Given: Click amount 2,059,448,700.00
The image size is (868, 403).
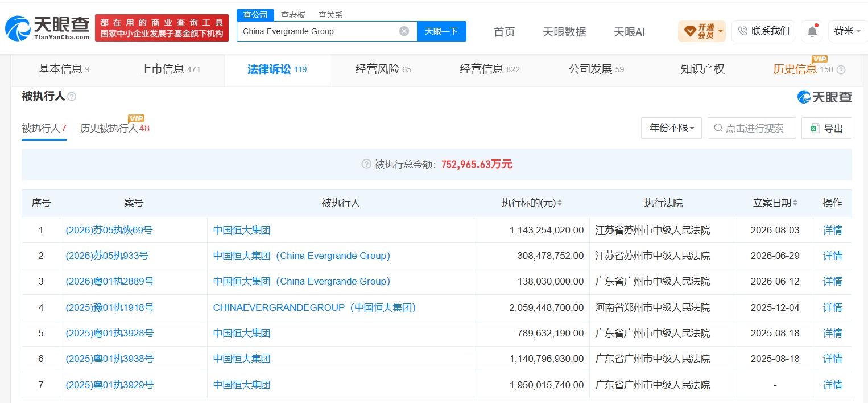Looking at the screenshot, I should coord(547,307).
